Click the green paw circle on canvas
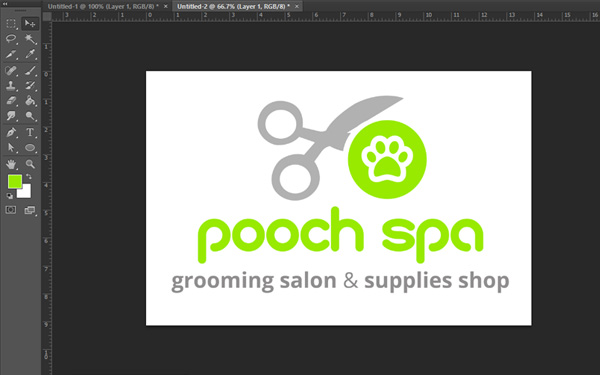The height and width of the screenshot is (375, 600). tap(387, 159)
